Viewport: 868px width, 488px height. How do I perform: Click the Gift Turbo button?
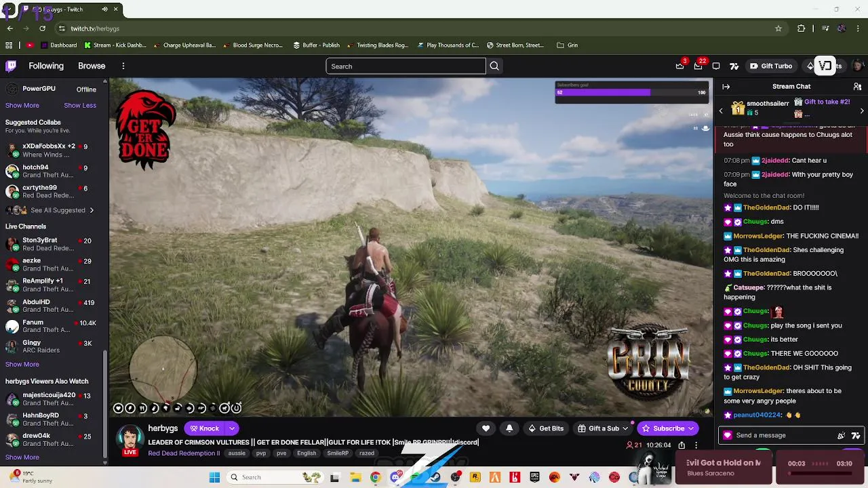[771, 66]
